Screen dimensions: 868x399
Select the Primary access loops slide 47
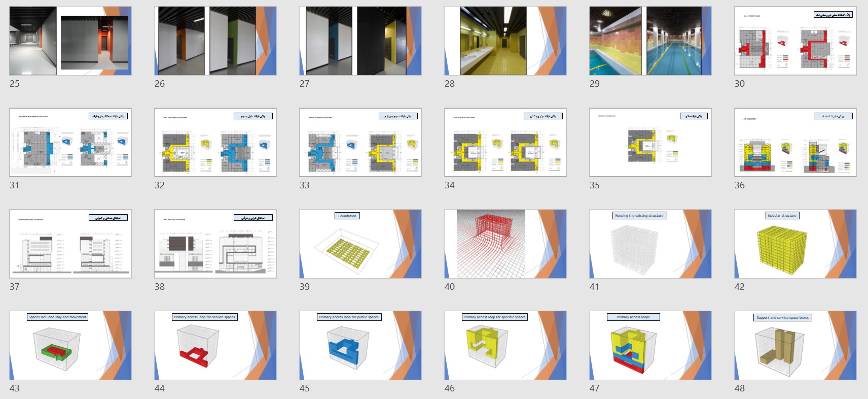click(x=650, y=346)
